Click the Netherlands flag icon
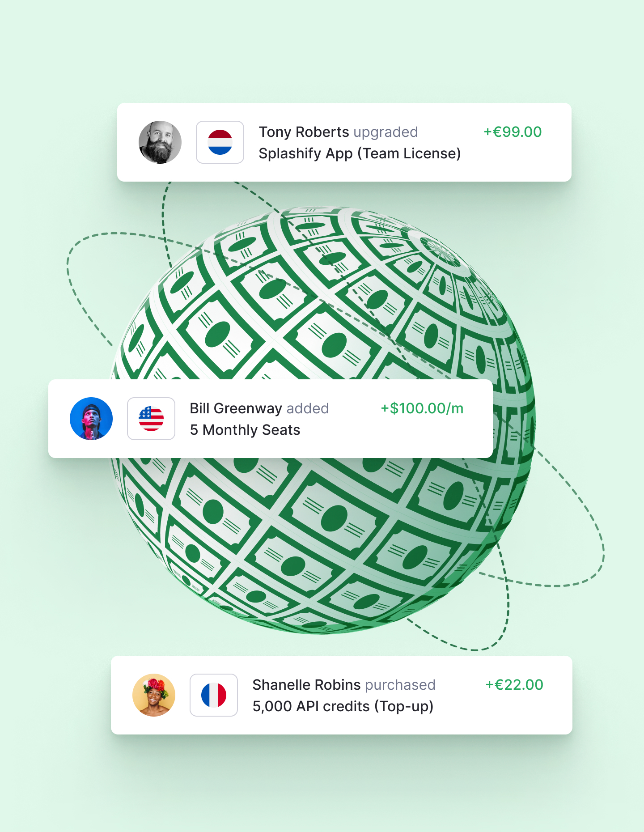The height and width of the screenshot is (832, 644). pyautogui.click(x=220, y=142)
